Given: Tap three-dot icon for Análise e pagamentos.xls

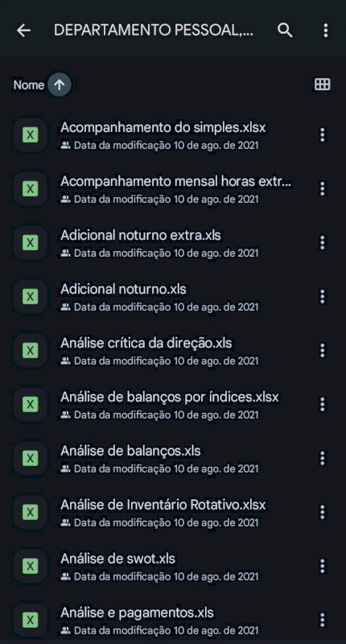Looking at the screenshot, I should (x=323, y=620).
